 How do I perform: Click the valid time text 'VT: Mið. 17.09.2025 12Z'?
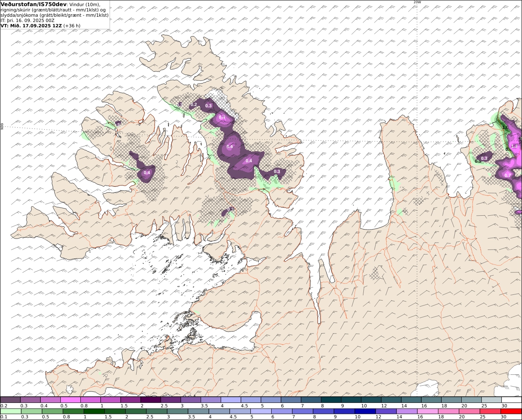pyautogui.click(x=31, y=25)
